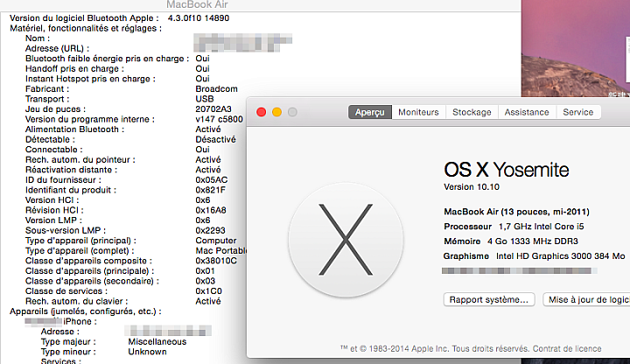The image size is (630, 364).
Task: Click the Apple copyright 1983-2014 text
Action: 436,349
